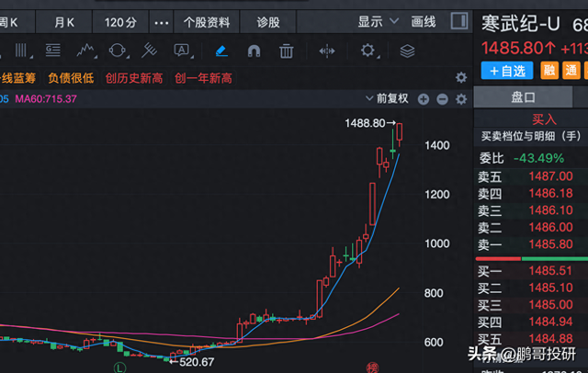Open the 诊股 tab
Screen dimensions: 588x373
pyautogui.click(x=268, y=22)
